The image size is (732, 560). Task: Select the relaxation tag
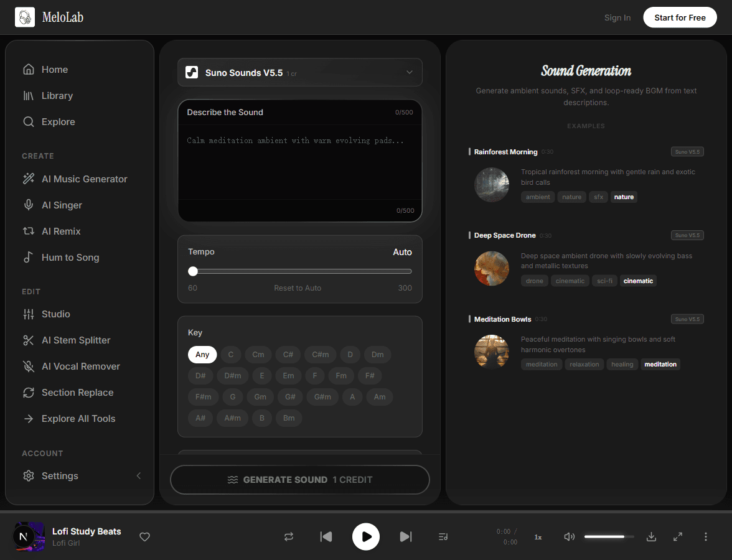584,365
